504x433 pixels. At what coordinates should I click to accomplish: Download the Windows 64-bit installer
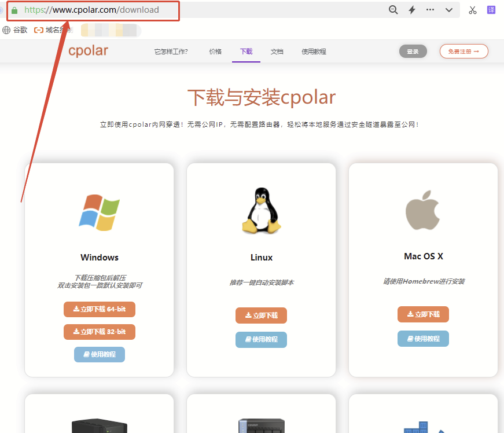100,309
